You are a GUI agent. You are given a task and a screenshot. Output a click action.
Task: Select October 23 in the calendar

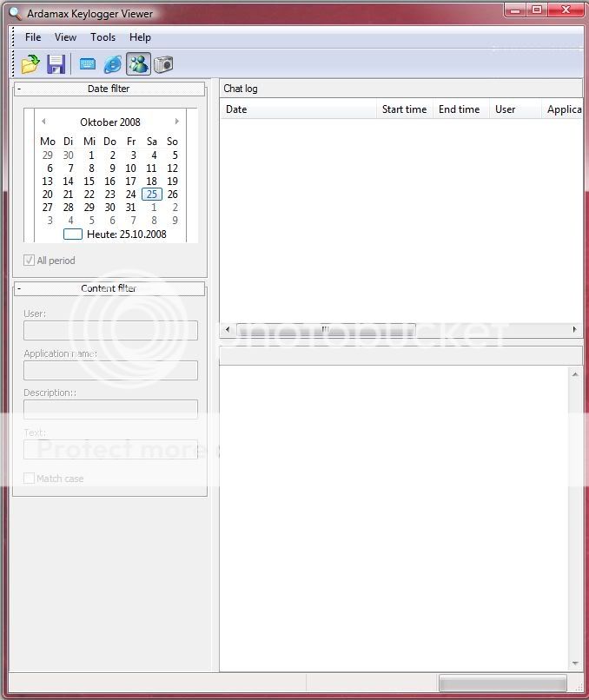pyautogui.click(x=109, y=195)
